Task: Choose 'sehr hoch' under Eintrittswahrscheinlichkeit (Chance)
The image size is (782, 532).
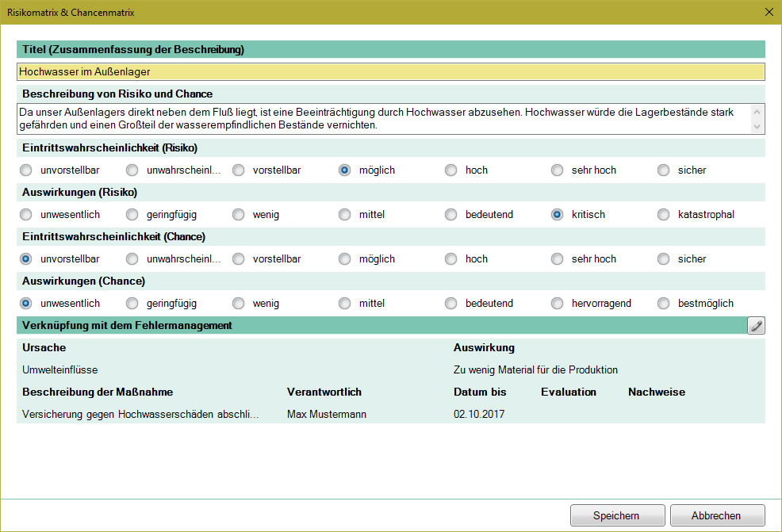Action: click(558, 259)
